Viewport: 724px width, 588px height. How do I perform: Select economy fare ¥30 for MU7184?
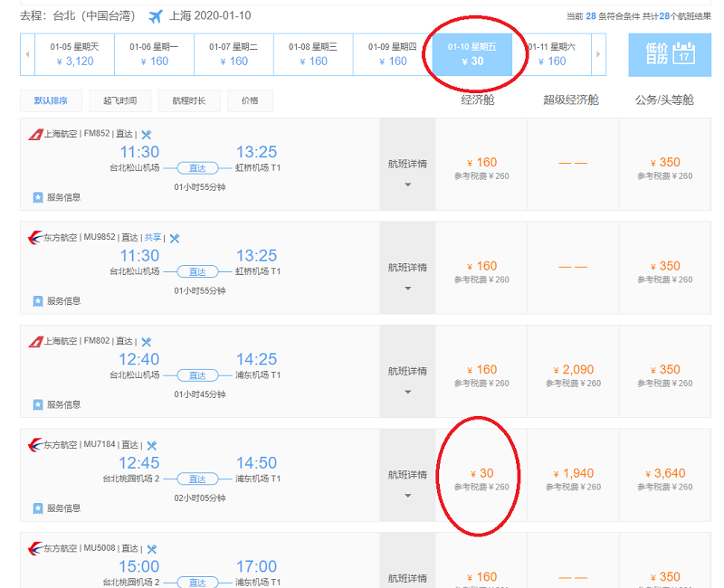point(481,475)
